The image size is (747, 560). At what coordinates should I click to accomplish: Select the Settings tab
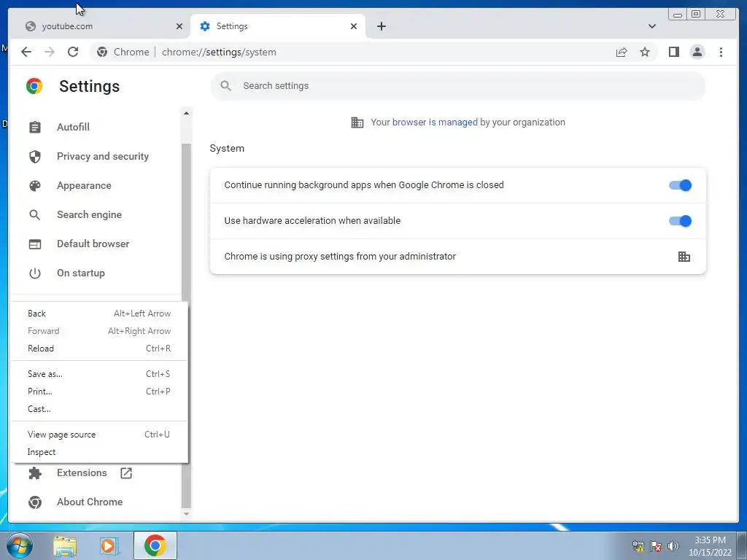pyautogui.click(x=278, y=26)
